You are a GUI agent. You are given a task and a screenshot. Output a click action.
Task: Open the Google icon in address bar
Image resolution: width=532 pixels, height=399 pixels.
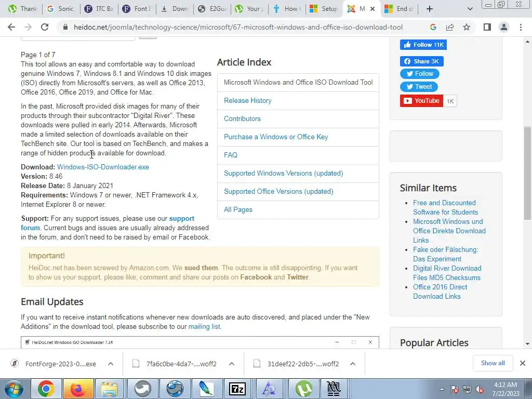433,27
